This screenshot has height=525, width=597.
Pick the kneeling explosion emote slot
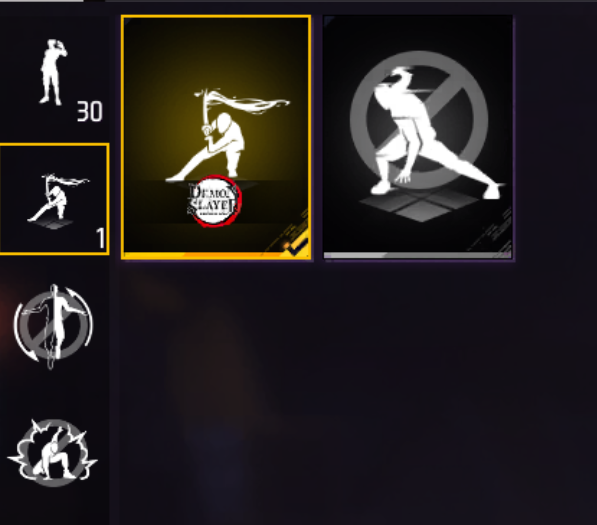click(53, 453)
